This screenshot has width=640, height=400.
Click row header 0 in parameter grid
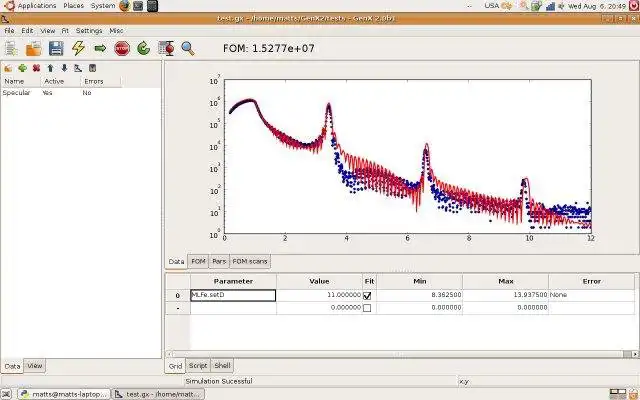[x=178, y=296]
